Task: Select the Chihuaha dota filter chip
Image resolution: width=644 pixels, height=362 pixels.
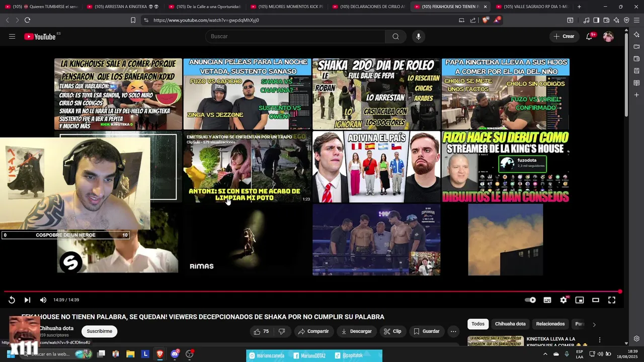Action: click(510, 324)
